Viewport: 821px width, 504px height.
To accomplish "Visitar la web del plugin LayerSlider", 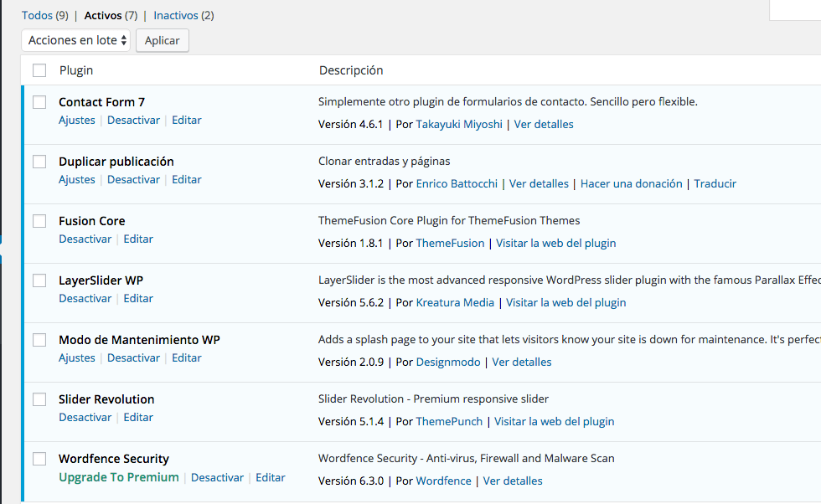I will click(x=566, y=302).
